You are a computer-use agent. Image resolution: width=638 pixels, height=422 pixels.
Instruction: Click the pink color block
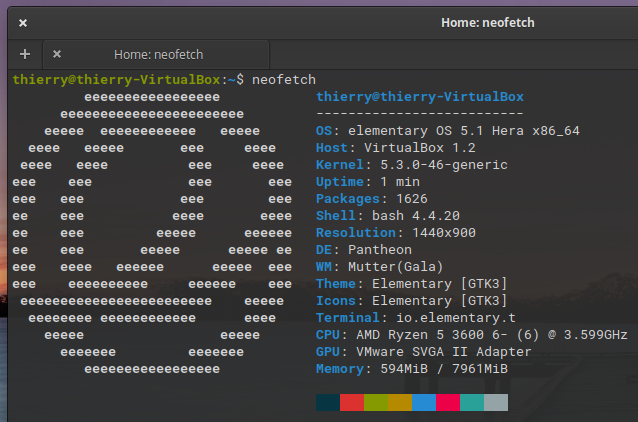pyautogui.click(x=448, y=402)
